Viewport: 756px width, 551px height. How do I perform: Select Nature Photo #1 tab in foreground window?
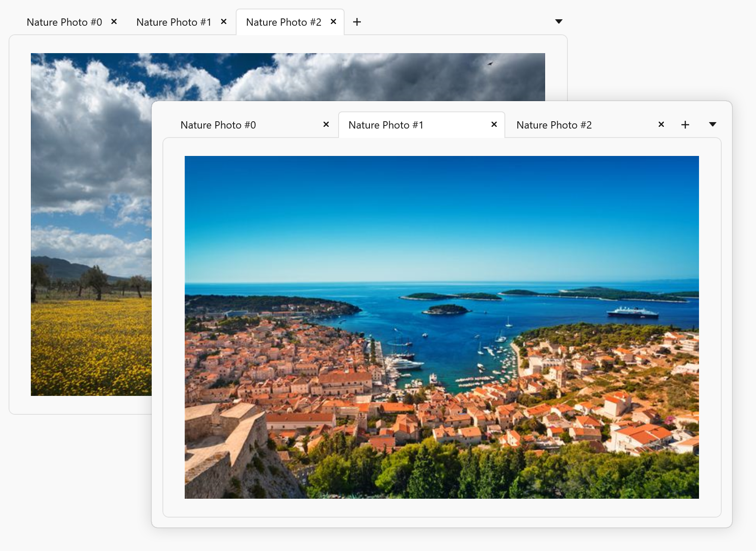point(386,125)
